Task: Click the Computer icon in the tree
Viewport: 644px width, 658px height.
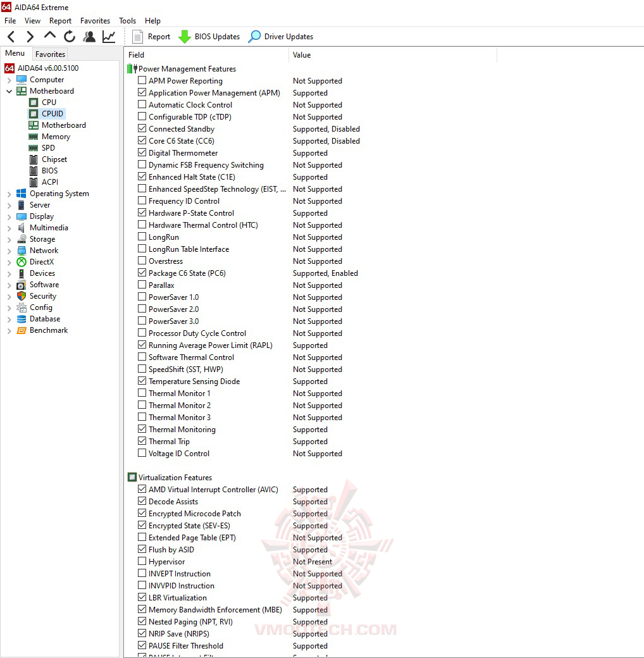Action: click(22, 79)
